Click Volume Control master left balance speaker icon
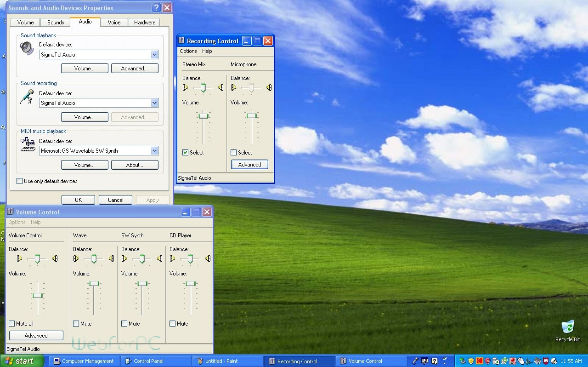Viewport: 588px width, 367px height. tap(19, 258)
